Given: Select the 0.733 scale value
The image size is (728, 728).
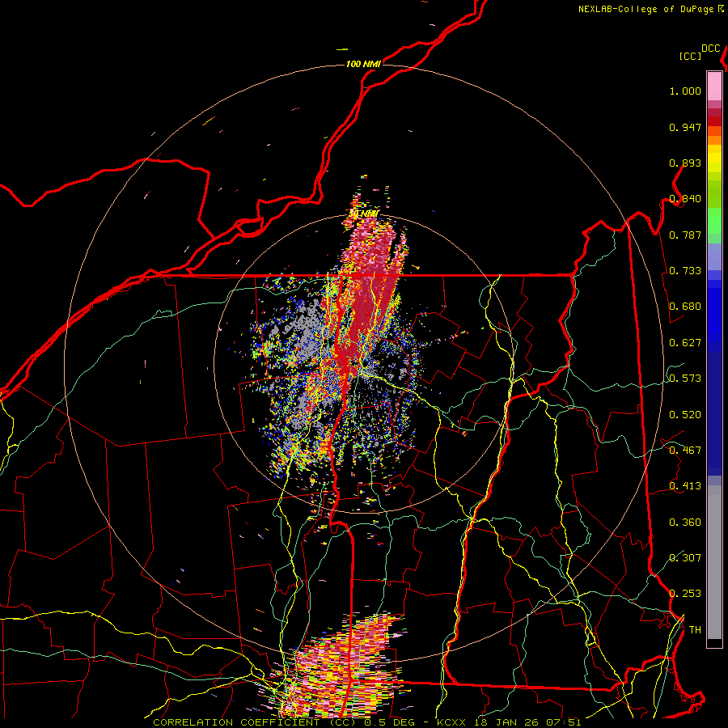Looking at the screenshot, I should point(685,270).
